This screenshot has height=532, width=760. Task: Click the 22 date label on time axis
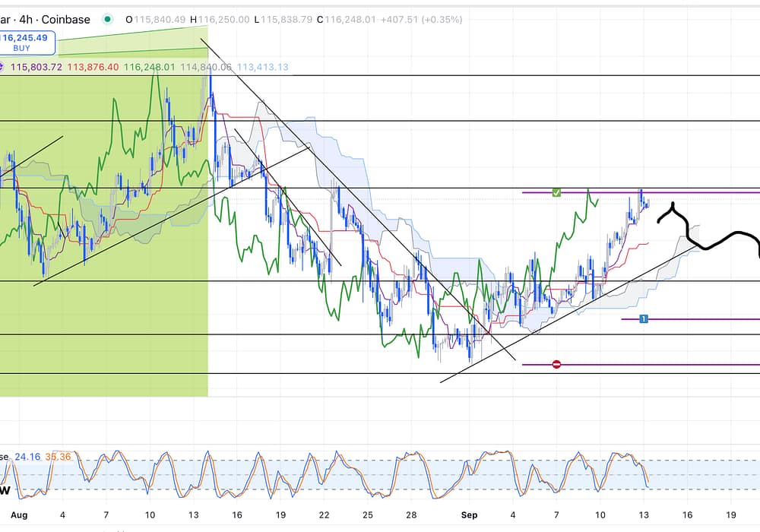tap(325, 515)
